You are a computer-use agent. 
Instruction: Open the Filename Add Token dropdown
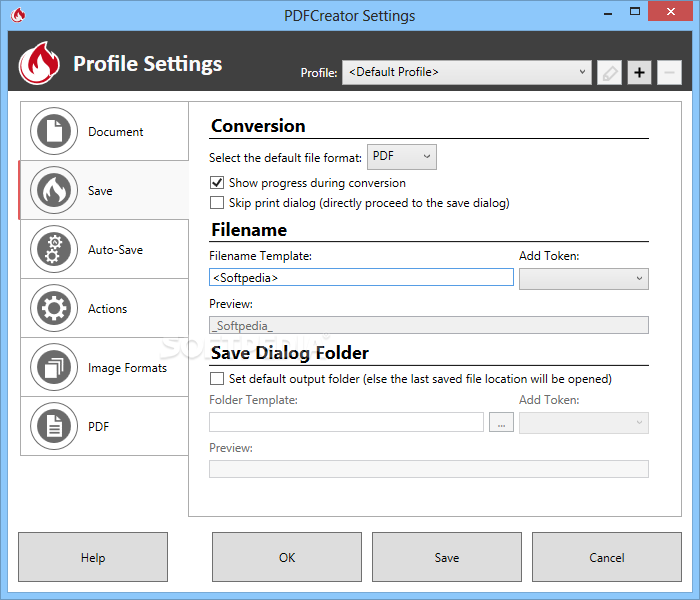tap(583, 279)
